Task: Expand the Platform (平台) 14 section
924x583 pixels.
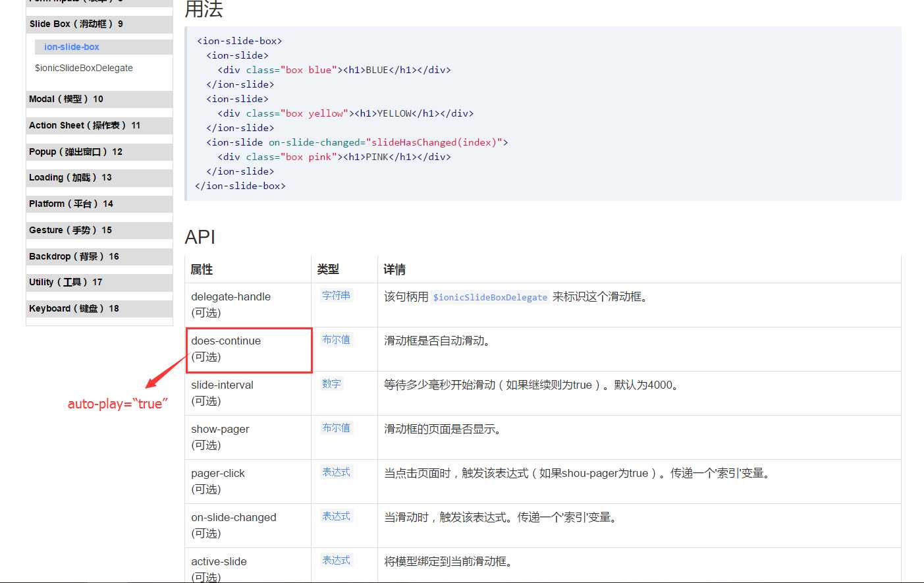Action: (99, 204)
